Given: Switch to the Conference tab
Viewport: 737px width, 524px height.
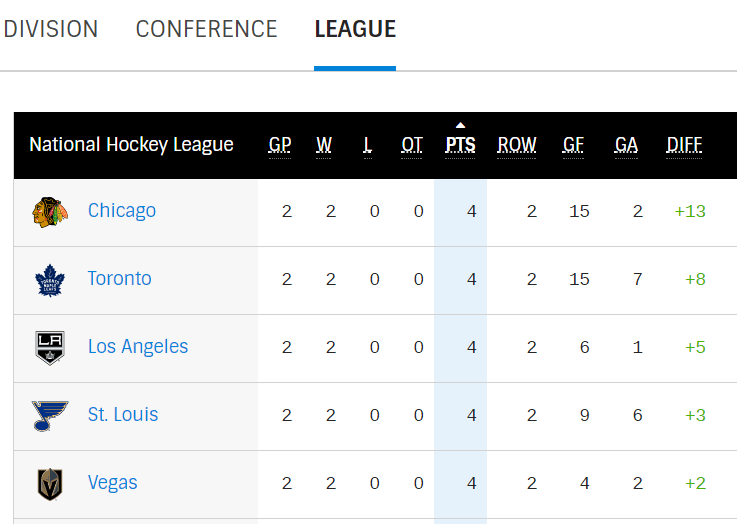Looking at the screenshot, I should point(206,29).
